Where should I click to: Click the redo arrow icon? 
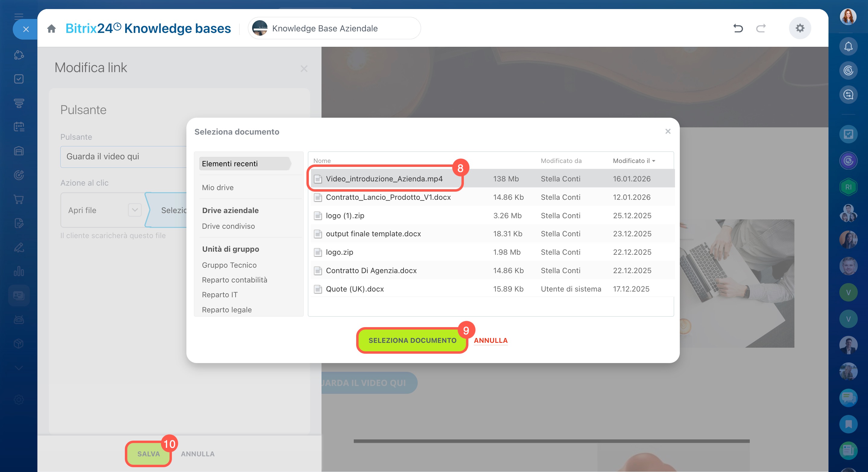(x=761, y=28)
